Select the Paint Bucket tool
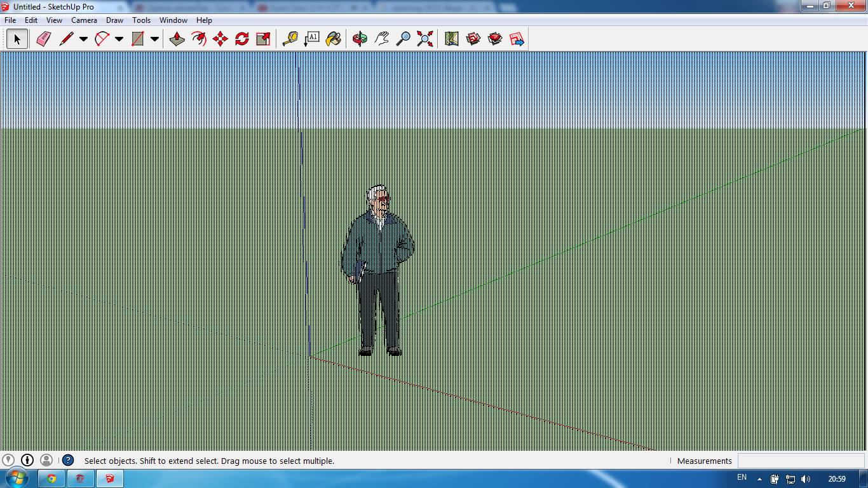This screenshot has height=488, width=868. (333, 39)
